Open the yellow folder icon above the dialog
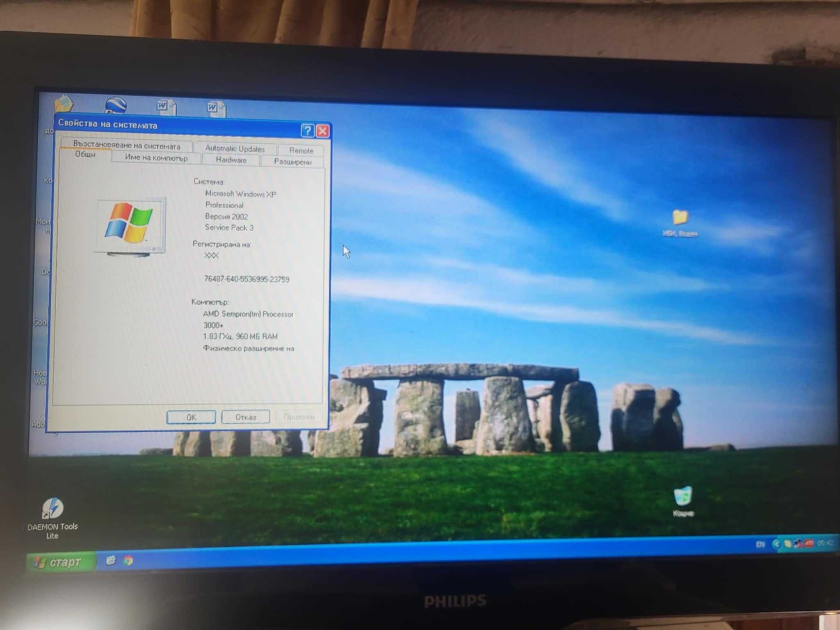The height and width of the screenshot is (630, 840). [64, 104]
